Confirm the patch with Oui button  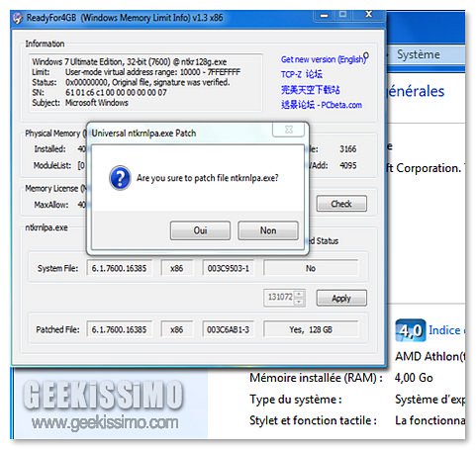click(x=200, y=230)
